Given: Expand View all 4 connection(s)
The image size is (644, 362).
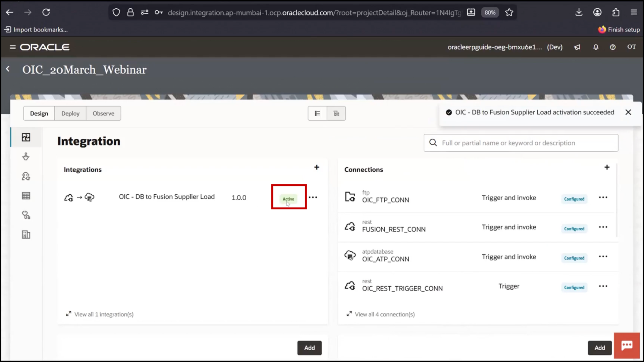Looking at the screenshot, I should click(x=380, y=314).
